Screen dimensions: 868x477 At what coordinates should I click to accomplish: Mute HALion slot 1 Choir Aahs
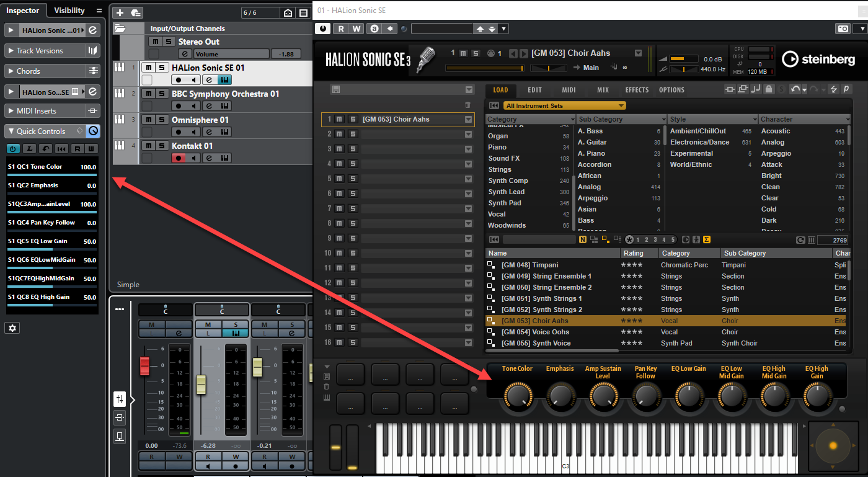point(339,119)
